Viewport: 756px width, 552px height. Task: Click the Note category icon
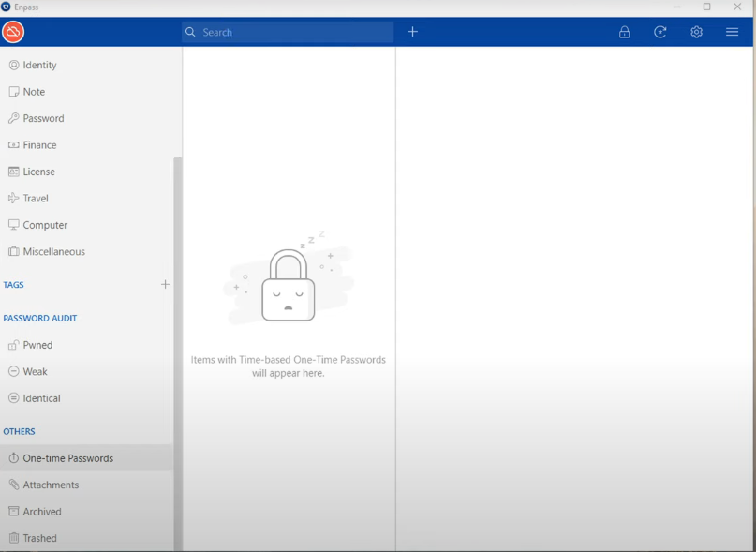(x=14, y=92)
